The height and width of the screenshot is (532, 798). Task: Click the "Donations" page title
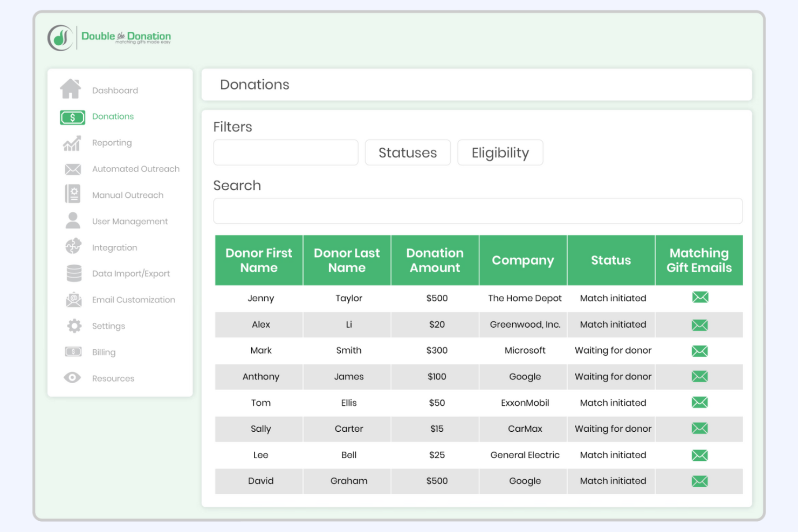254,85
